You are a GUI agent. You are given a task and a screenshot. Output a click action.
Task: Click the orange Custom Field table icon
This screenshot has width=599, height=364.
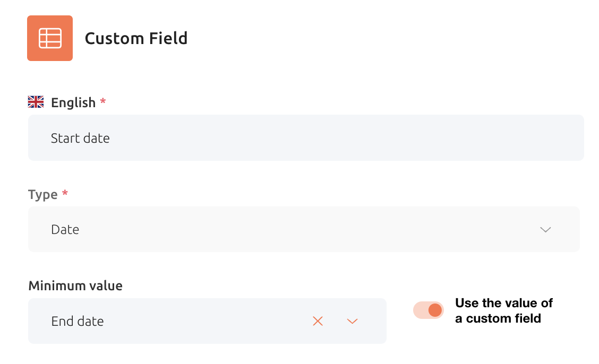tap(50, 38)
